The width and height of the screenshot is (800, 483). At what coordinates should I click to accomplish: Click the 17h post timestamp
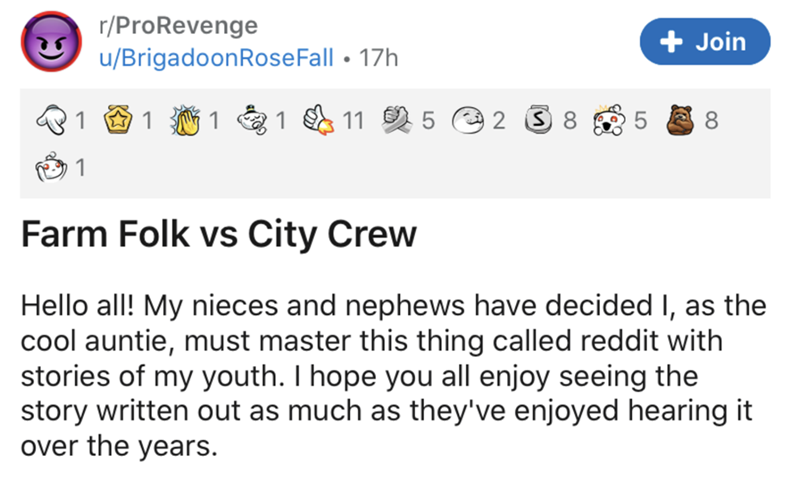[378, 59]
